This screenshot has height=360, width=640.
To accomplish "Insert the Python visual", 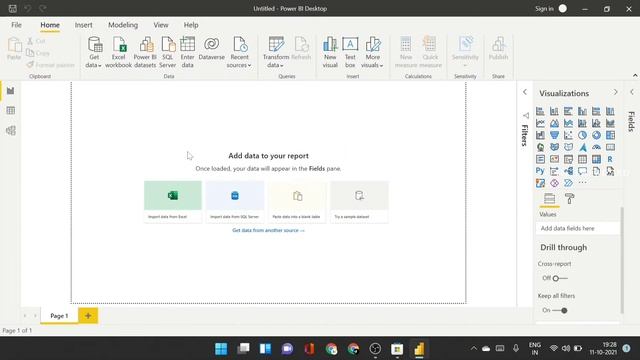I will (x=540, y=171).
